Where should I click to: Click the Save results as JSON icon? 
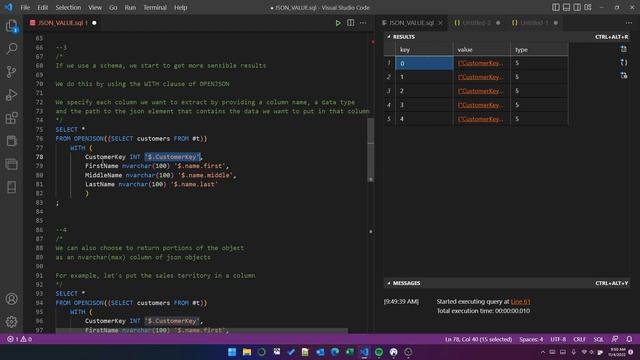point(624,62)
